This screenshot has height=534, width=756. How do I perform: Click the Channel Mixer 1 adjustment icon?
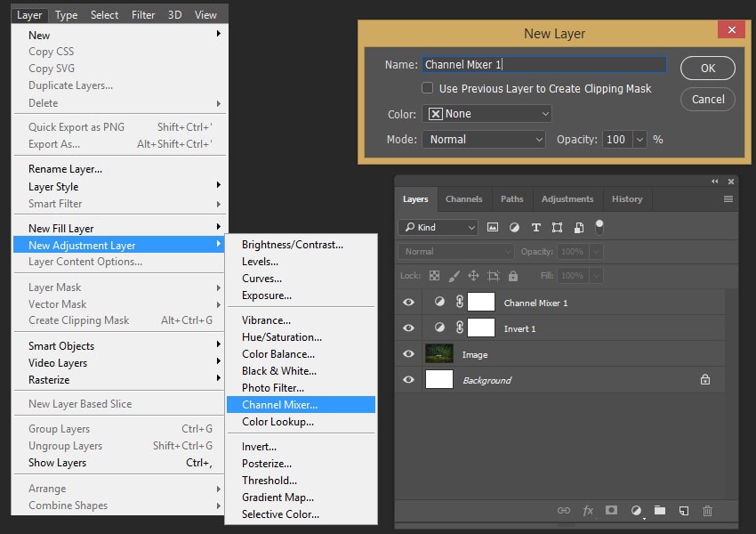439,302
